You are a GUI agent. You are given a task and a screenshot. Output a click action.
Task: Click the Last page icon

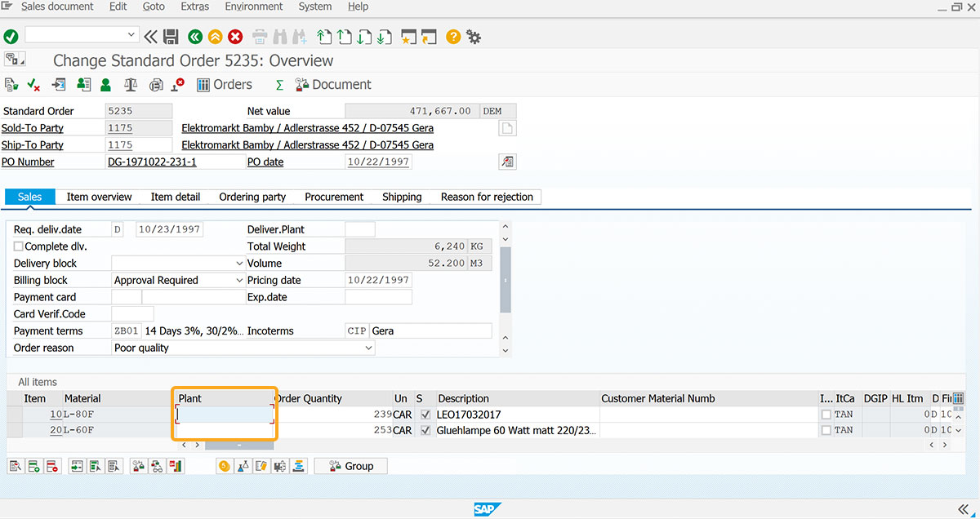point(383,36)
